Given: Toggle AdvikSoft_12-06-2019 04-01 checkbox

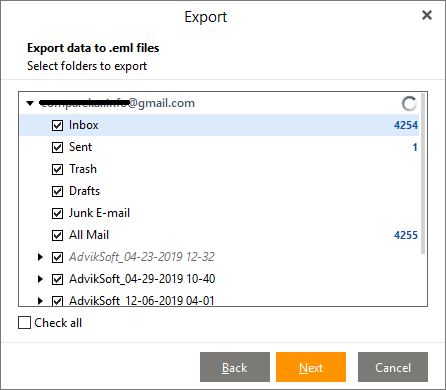Looking at the screenshot, I should [x=57, y=301].
